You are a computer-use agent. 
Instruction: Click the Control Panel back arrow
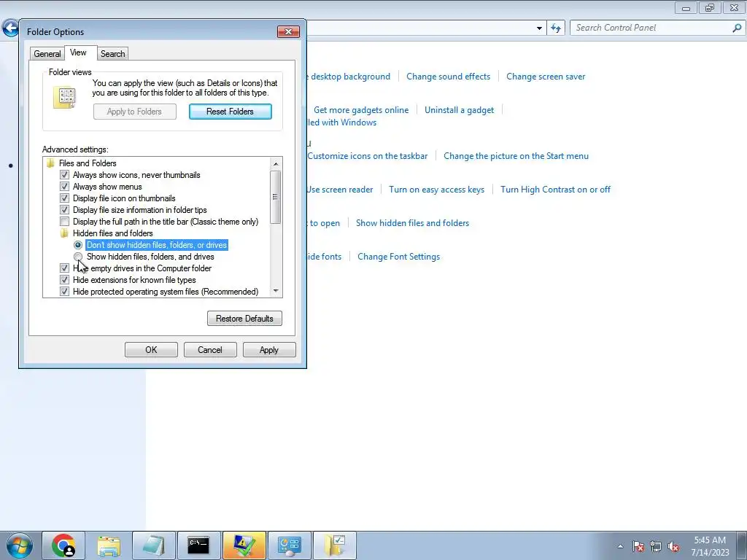click(10, 28)
